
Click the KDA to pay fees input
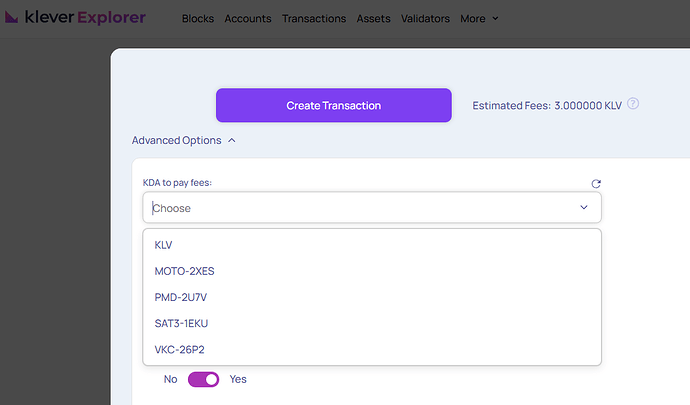click(360, 208)
